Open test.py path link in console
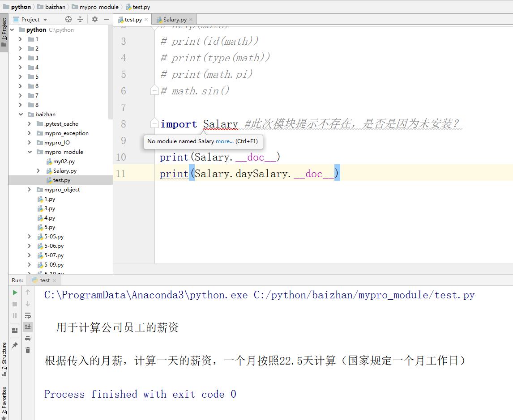513x420 pixels. click(x=364, y=295)
